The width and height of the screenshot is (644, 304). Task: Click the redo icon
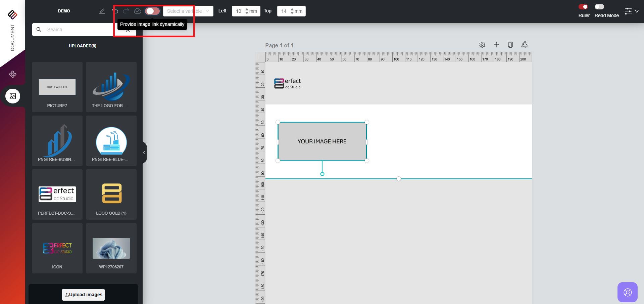click(126, 11)
